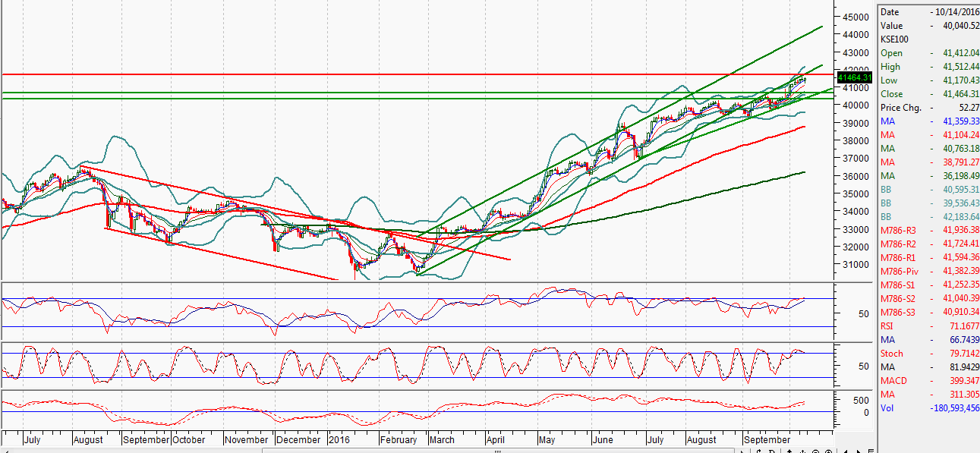Image resolution: width=980 pixels, height=453 pixels.
Task: Click the MA value 38,791.27
Action: coord(960,162)
